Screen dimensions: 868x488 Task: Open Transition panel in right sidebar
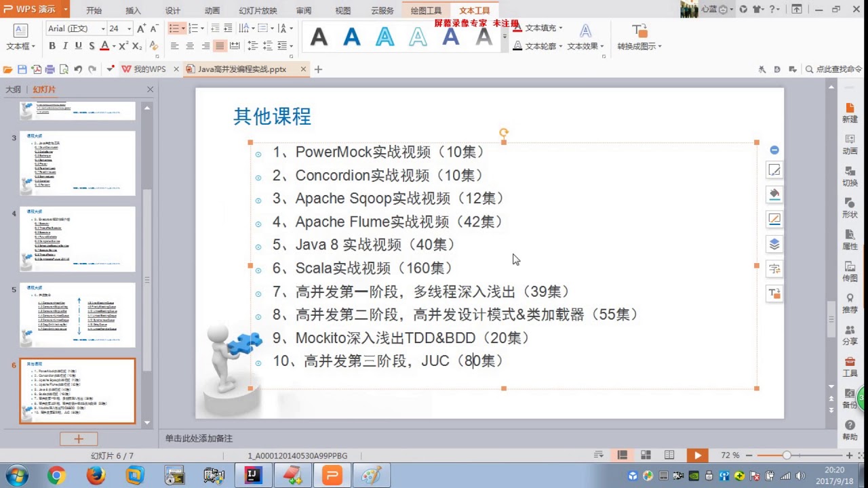click(x=850, y=176)
